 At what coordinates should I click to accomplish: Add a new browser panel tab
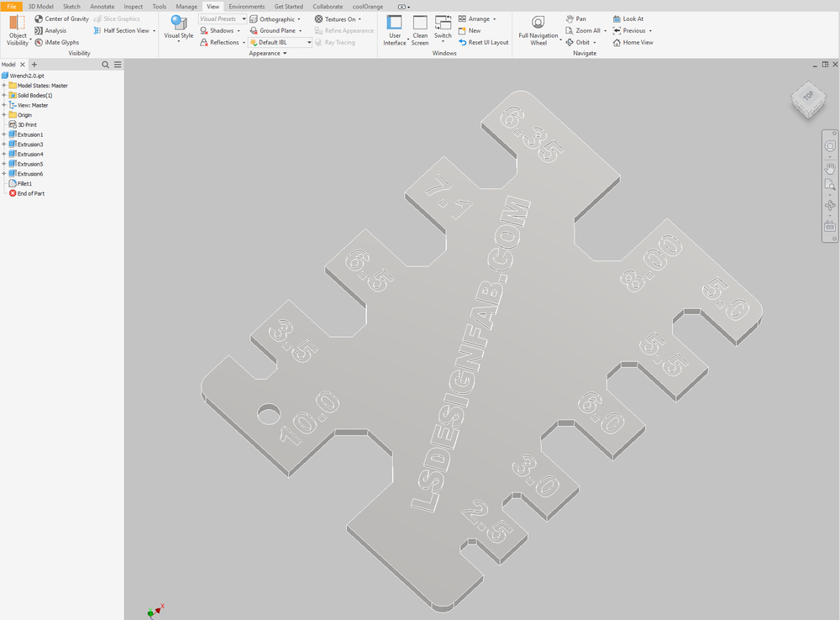(34, 65)
